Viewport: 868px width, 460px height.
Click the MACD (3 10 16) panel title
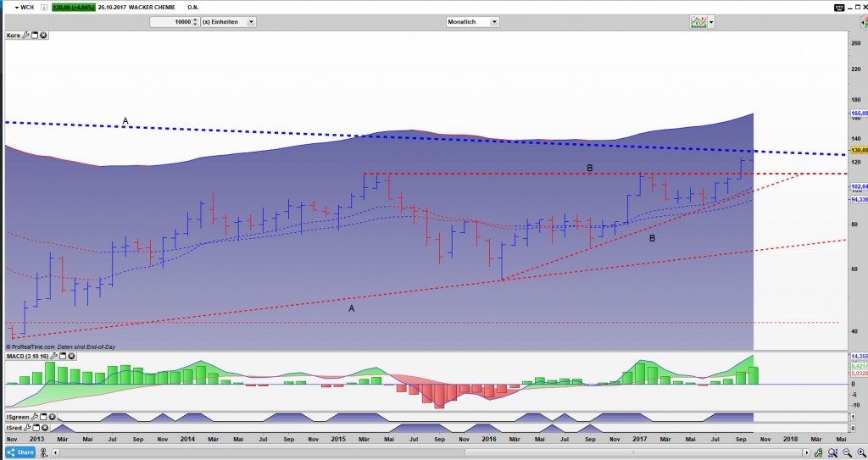(x=27, y=356)
